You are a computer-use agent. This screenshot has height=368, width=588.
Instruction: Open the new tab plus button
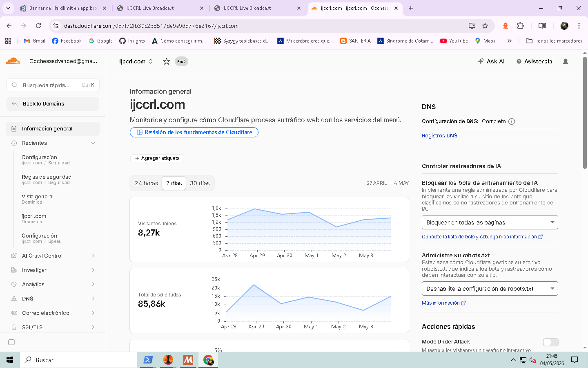[411, 8]
